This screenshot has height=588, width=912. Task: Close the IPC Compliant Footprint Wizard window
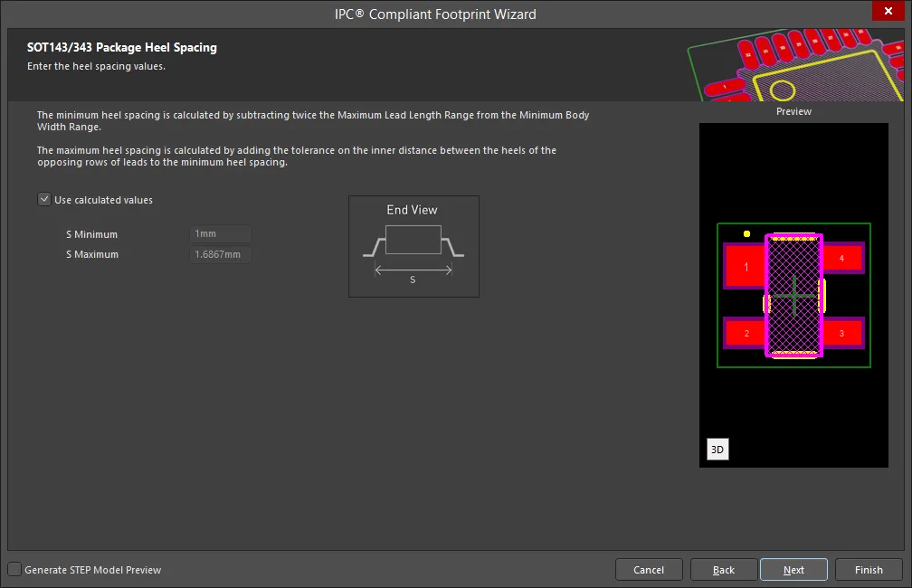(888, 11)
